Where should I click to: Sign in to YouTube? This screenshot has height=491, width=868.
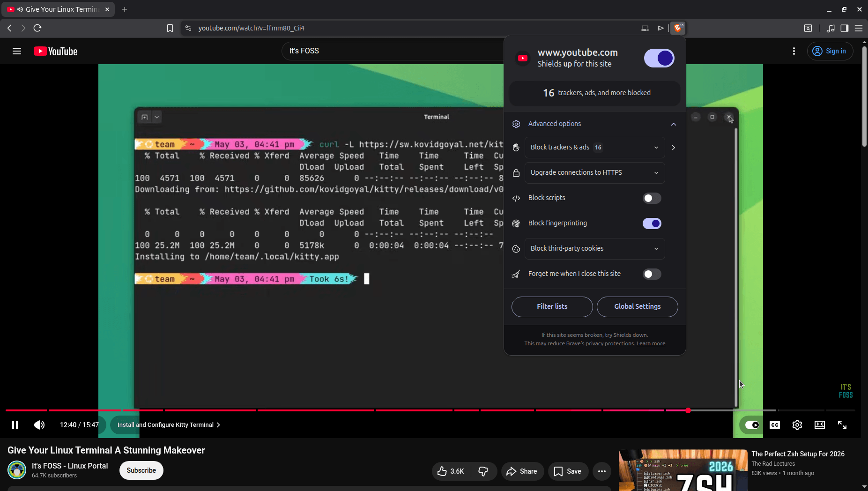tap(830, 51)
